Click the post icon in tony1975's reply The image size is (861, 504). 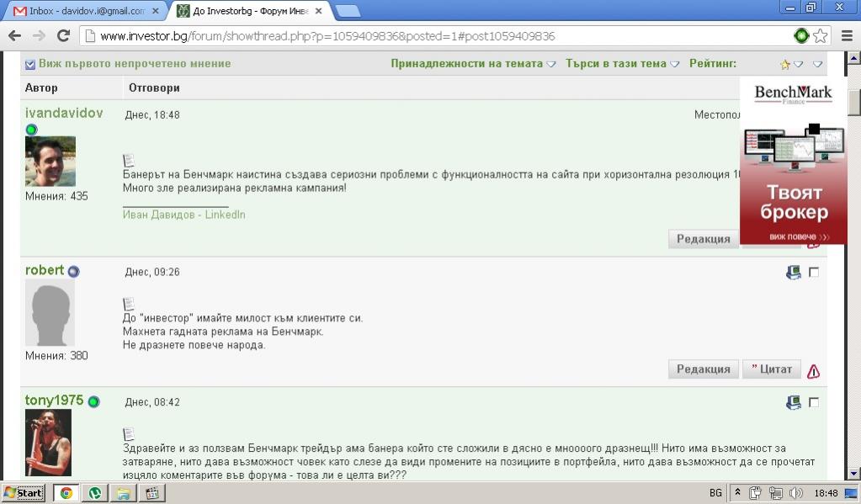tap(129, 434)
